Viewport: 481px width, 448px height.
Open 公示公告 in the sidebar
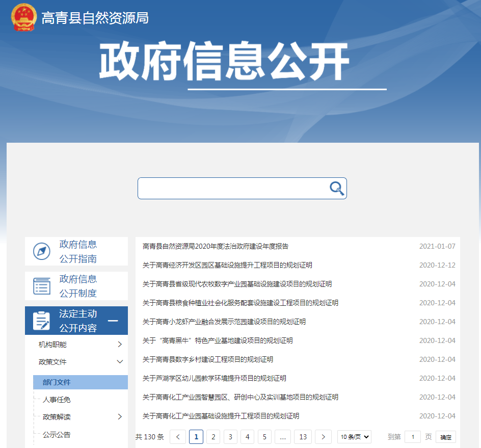(57, 435)
